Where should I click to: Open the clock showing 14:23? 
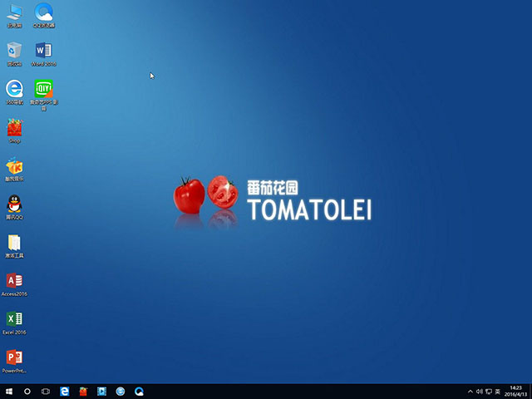tap(515, 392)
